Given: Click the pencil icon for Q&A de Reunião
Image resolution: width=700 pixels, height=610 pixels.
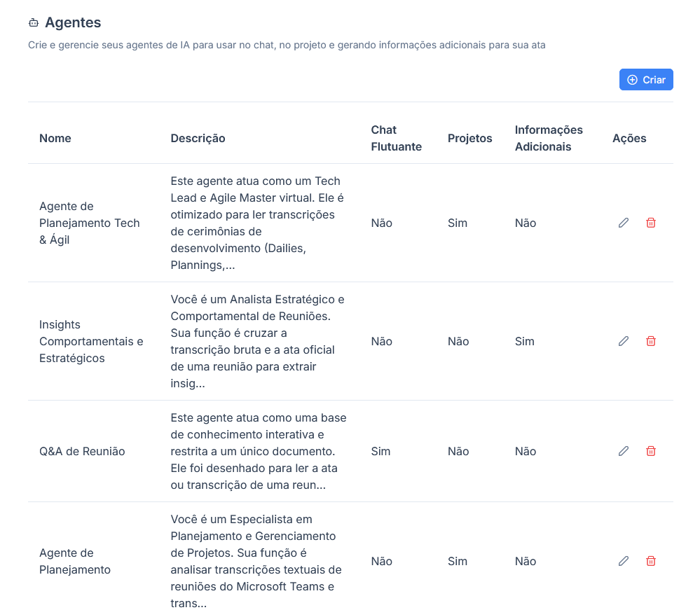Looking at the screenshot, I should tap(623, 451).
